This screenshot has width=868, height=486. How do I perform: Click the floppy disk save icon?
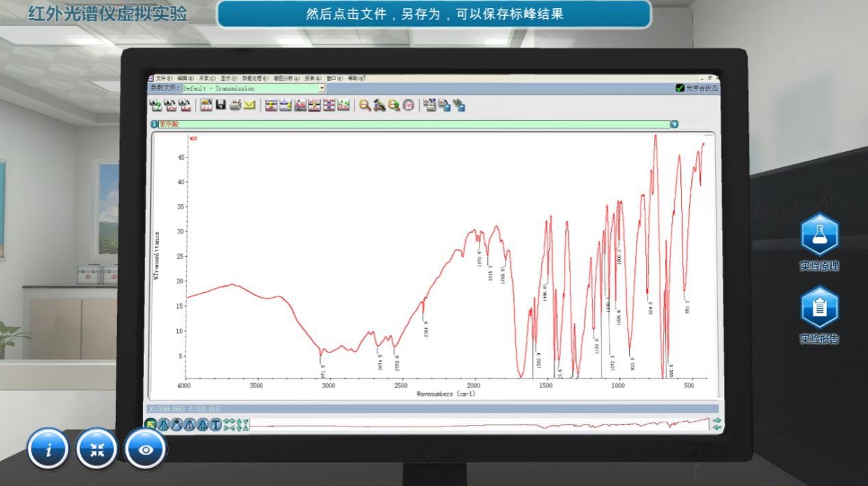pos(221,105)
